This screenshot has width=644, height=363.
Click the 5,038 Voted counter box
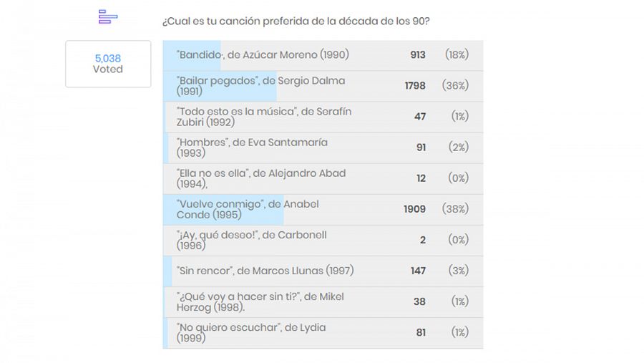coord(108,64)
